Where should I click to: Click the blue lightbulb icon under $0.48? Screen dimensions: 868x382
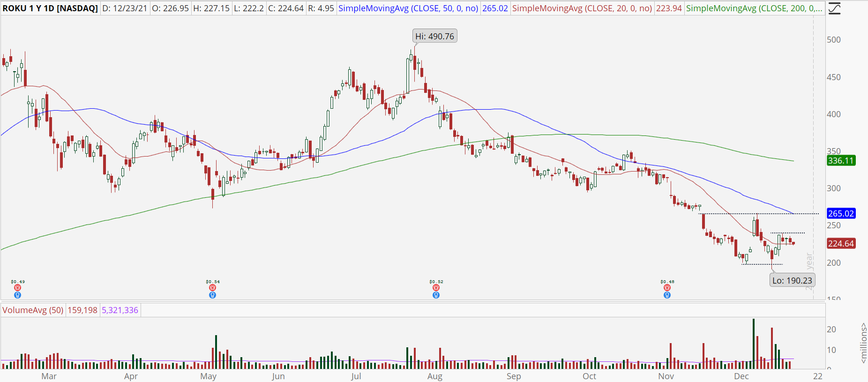pyautogui.click(x=667, y=295)
